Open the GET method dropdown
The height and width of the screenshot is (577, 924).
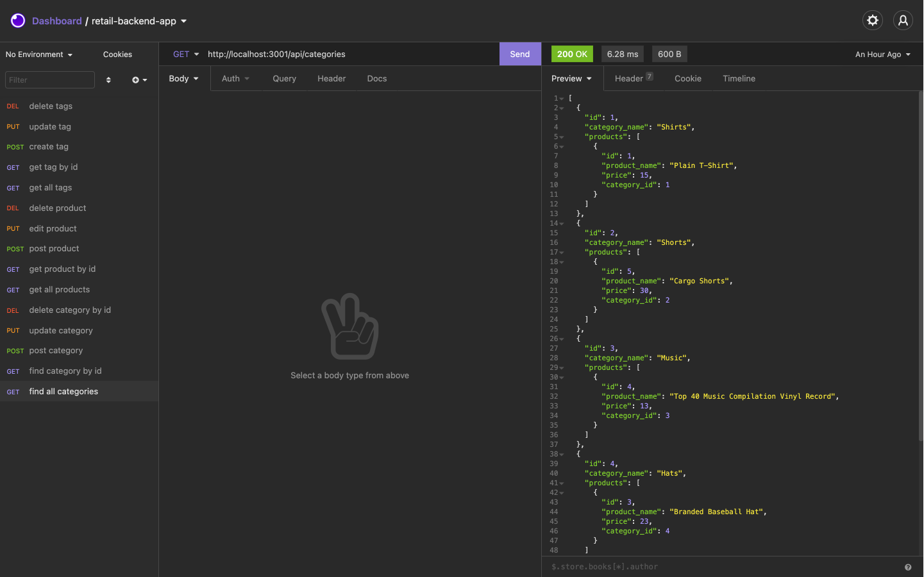coord(185,54)
